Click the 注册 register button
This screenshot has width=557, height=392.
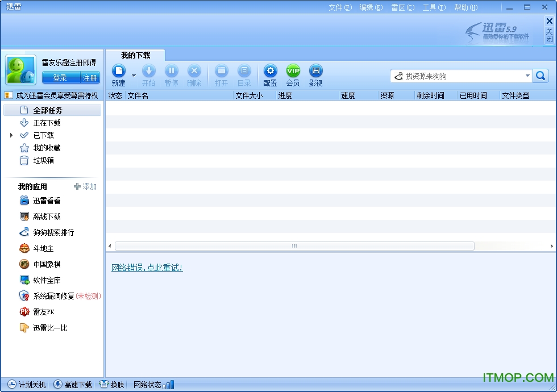pyautogui.click(x=90, y=78)
